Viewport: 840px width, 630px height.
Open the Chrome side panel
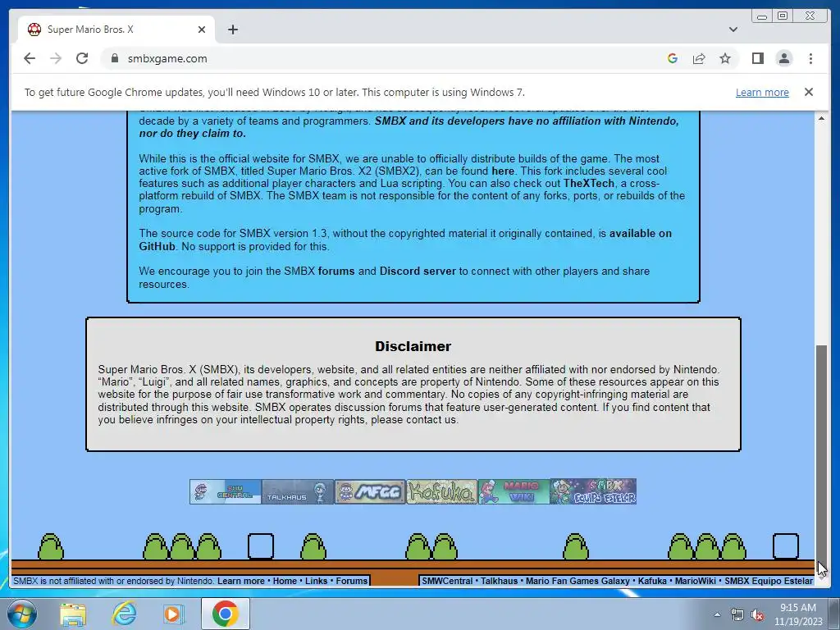pyautogui.click(x=757, y=58)
